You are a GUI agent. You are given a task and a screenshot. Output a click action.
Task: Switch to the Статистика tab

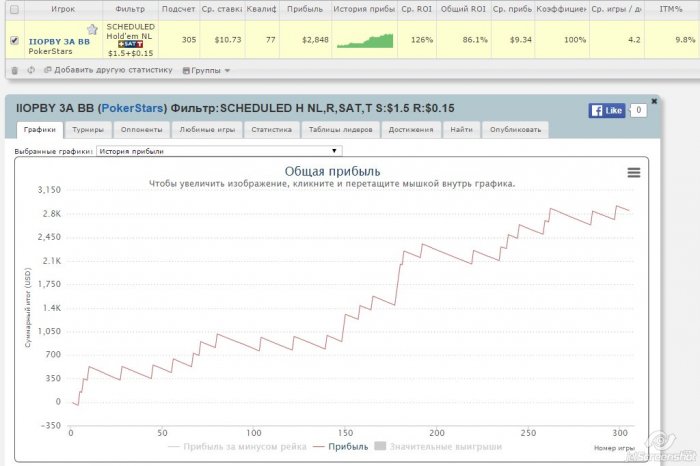pos(271,129)
